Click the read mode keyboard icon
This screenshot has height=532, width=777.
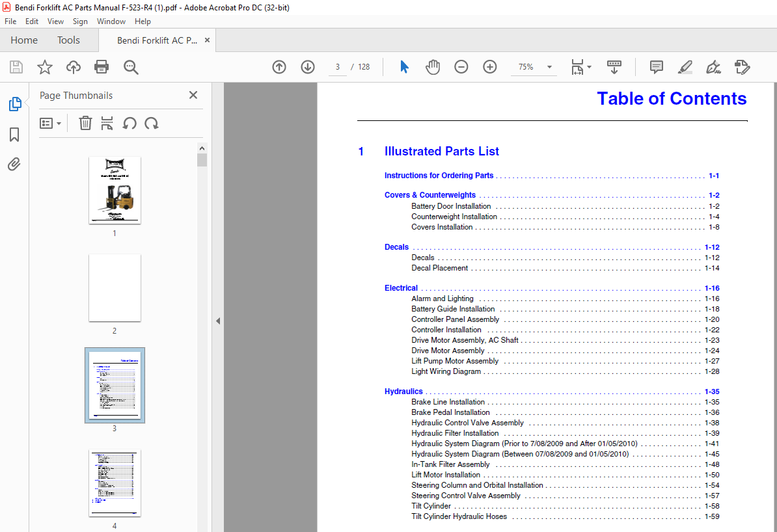click(614, 67)
